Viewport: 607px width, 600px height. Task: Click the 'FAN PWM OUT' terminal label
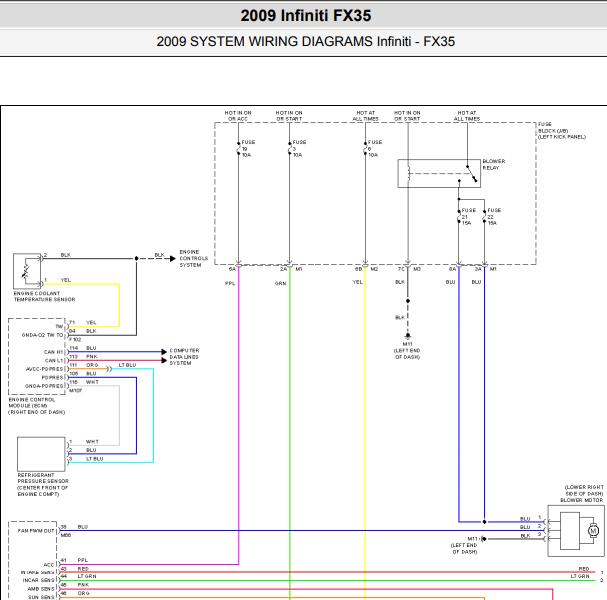(36, 531)
